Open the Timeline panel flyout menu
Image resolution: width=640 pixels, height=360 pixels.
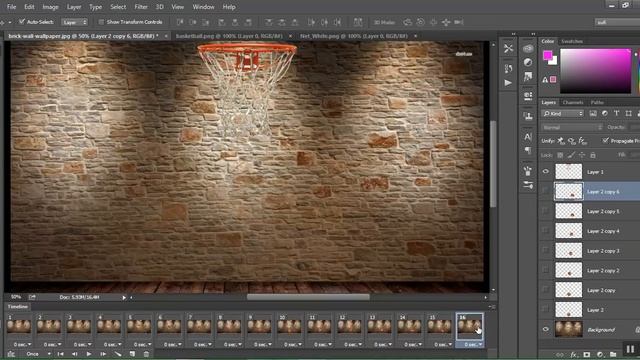click(x=493, y=307)
